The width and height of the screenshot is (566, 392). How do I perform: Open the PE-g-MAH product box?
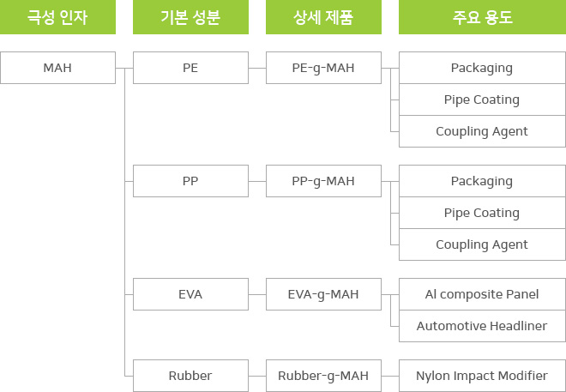tap(323, 68)
